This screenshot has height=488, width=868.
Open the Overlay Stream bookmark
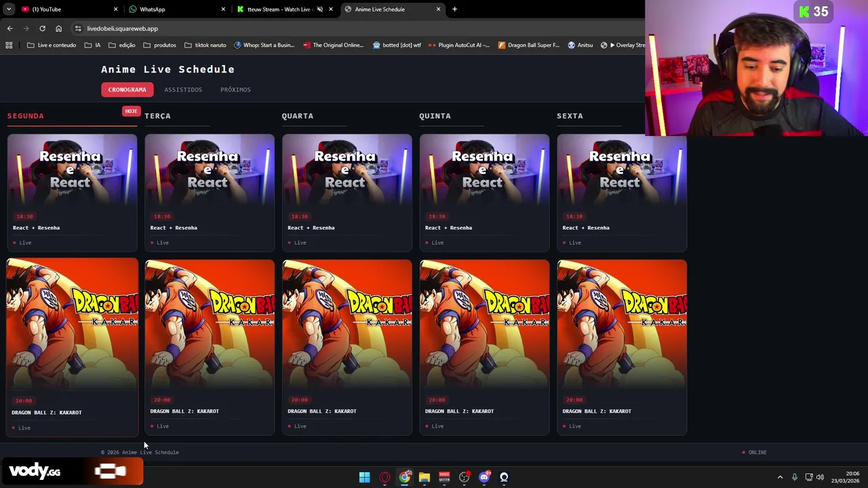point(623,45)
